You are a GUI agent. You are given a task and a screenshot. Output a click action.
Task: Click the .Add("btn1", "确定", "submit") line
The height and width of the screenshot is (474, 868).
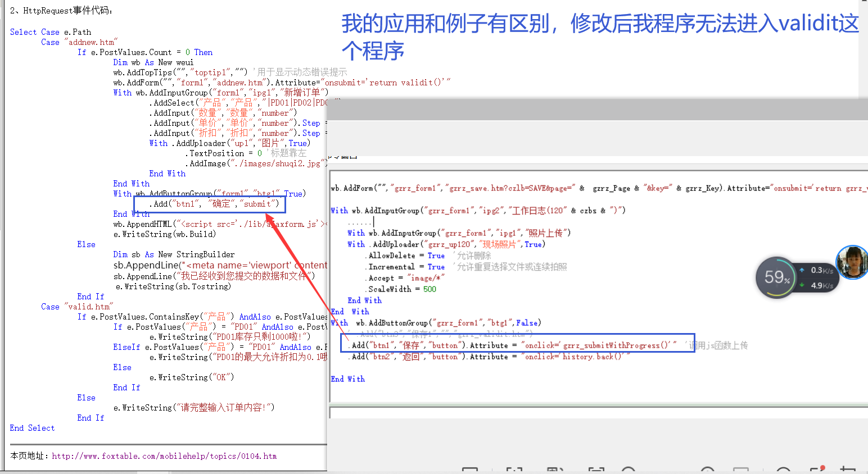214,204
